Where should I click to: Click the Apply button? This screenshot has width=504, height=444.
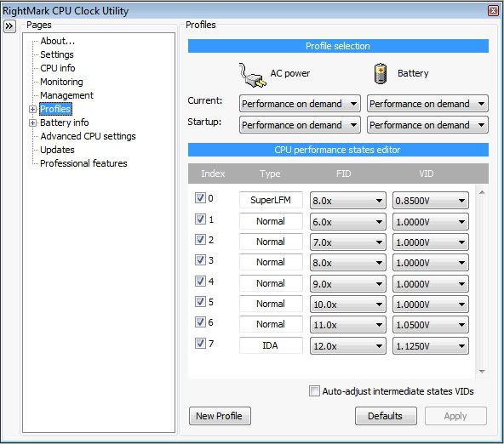455,416
